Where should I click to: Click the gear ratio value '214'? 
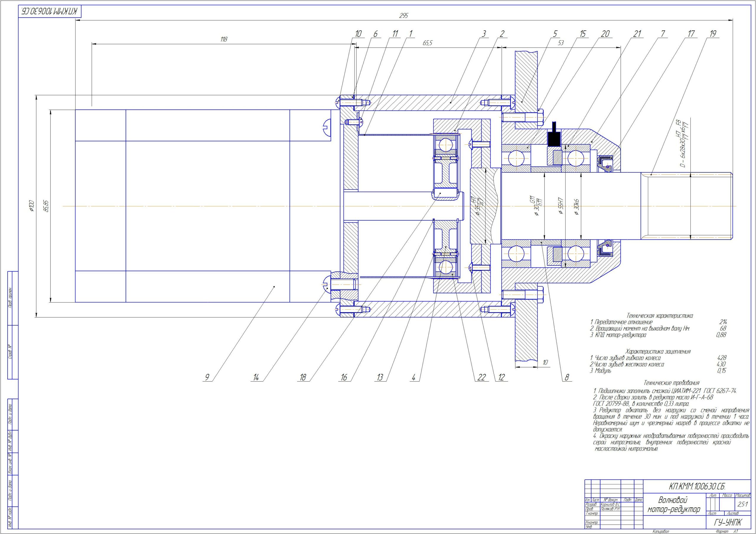(x=724, y=322)
